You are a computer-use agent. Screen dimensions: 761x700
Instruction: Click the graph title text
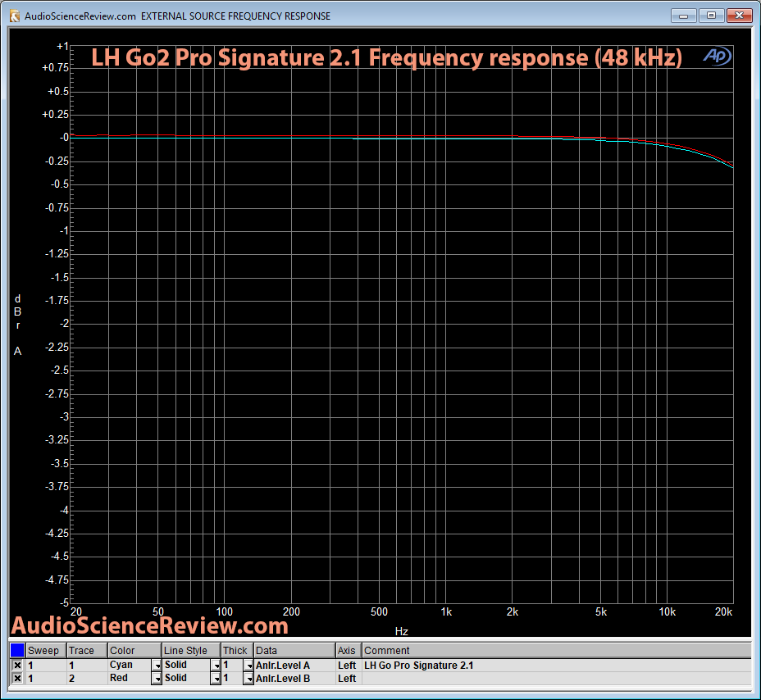tap(387, 57)
